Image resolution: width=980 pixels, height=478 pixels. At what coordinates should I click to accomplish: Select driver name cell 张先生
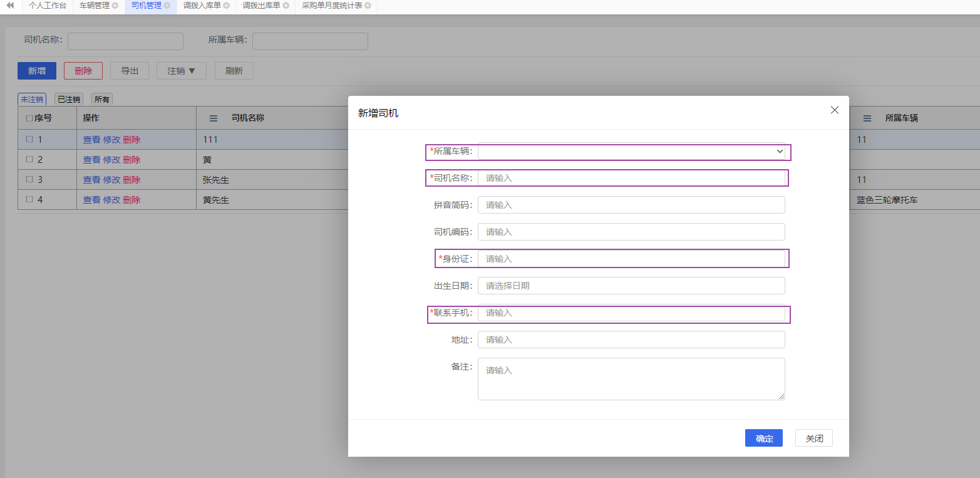click(x=216, y=180)
